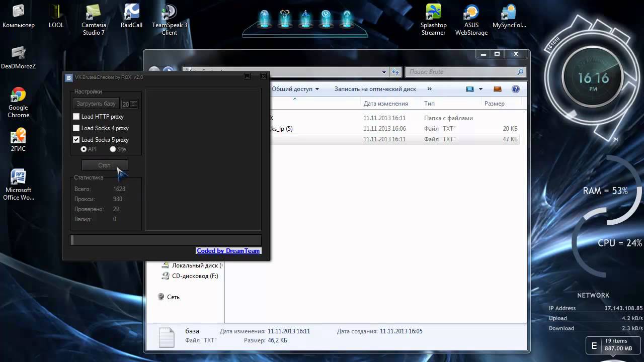
Task: Minimize the VK Brute&Checker window
Action: point(248,76)
